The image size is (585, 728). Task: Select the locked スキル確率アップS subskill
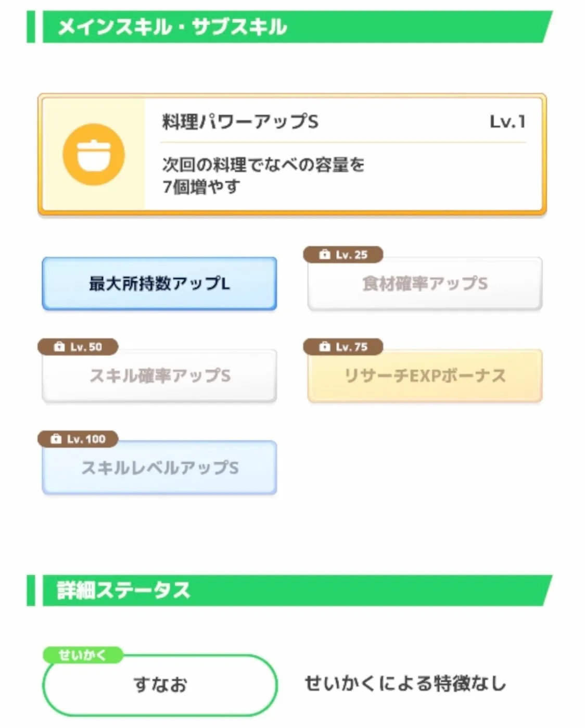tap(159, 376)
